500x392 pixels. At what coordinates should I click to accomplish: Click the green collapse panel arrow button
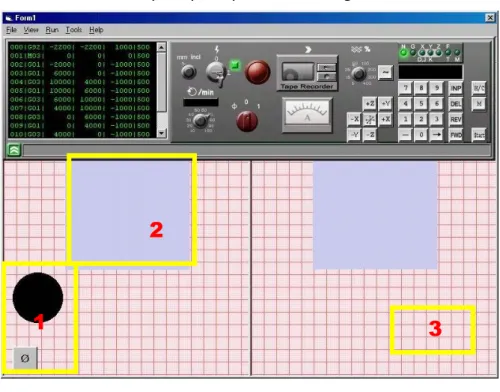(14, 150)
